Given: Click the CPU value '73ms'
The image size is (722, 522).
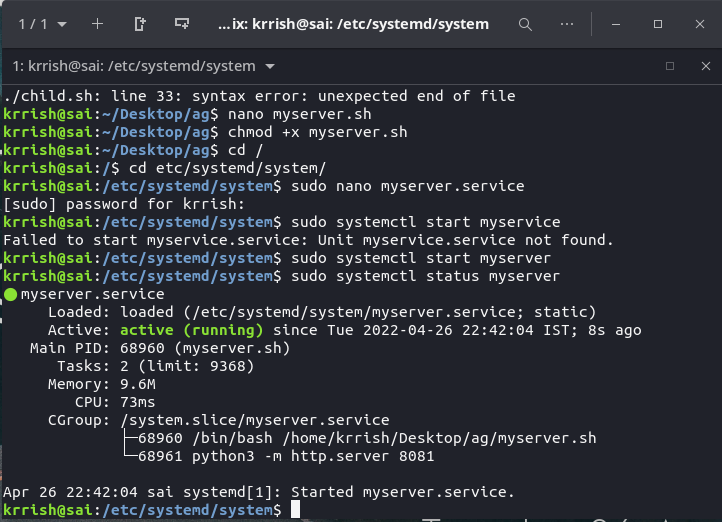Looking at the screenshot, I should 138,402.
